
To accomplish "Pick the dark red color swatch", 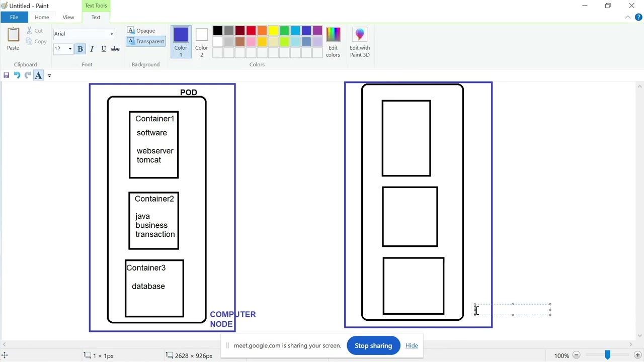I will point(240,31).
